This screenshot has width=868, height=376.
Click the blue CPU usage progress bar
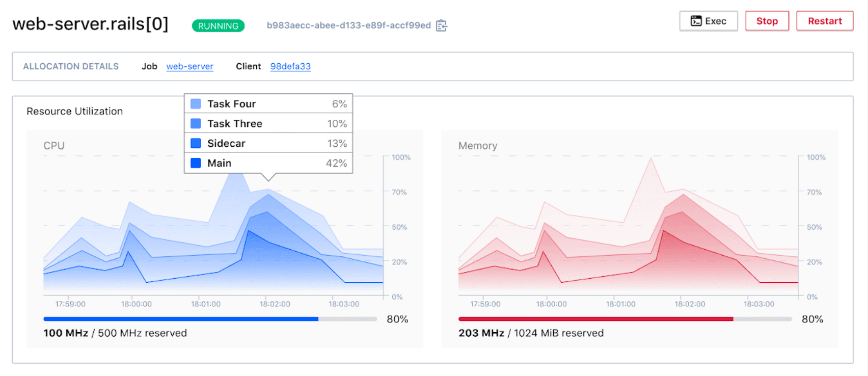click(181, 319)
